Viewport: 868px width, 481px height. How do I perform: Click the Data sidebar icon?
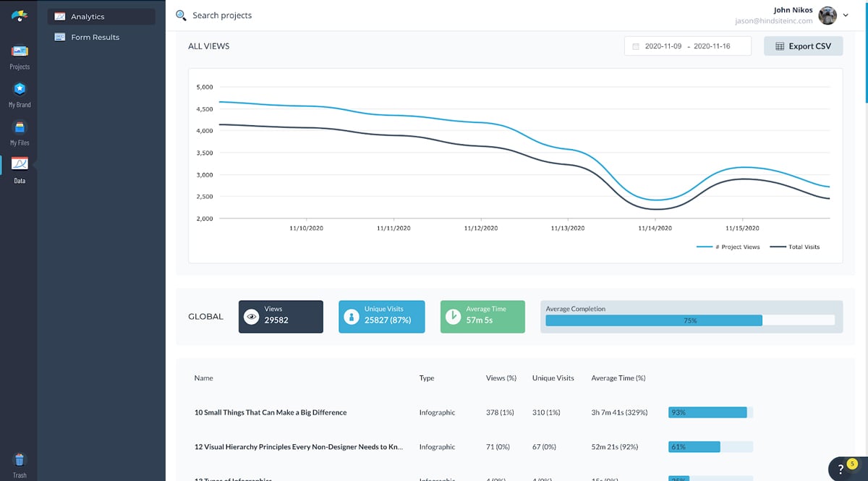tap(19, 166)
